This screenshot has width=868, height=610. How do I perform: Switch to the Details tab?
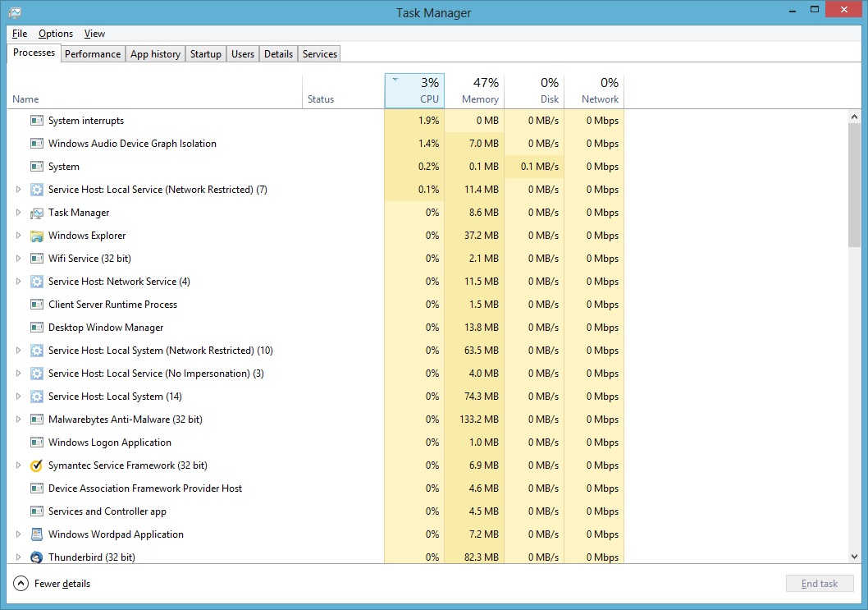click(x=278, y=53)
